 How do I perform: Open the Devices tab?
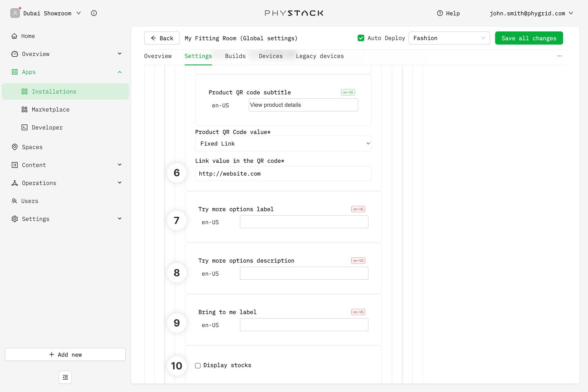(271, 56)
